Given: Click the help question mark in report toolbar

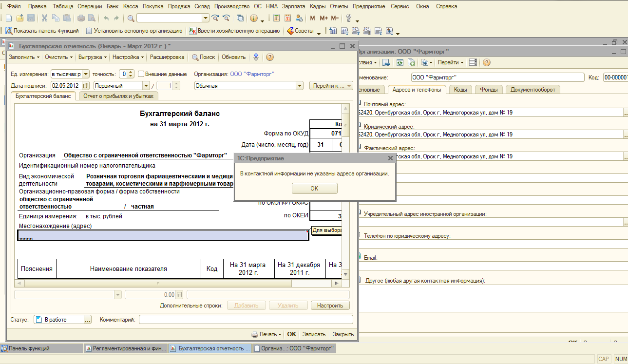Looking at the screenshot, I should coord(269,57).
